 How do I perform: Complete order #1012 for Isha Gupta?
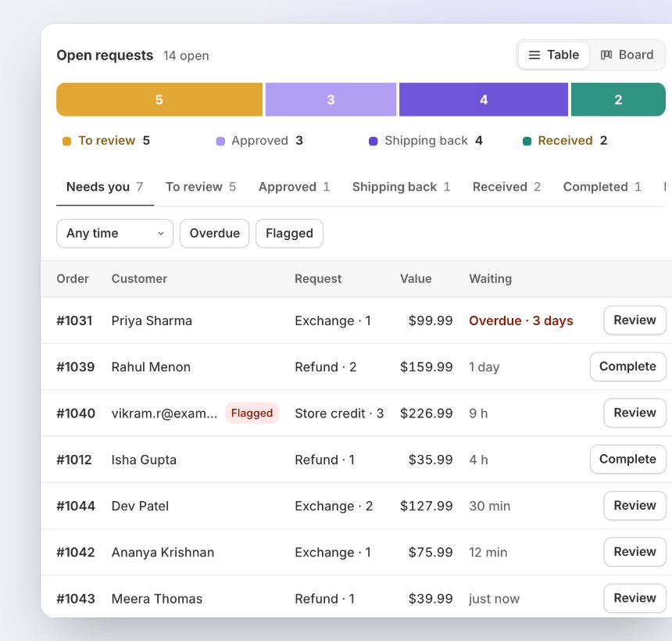628,459
